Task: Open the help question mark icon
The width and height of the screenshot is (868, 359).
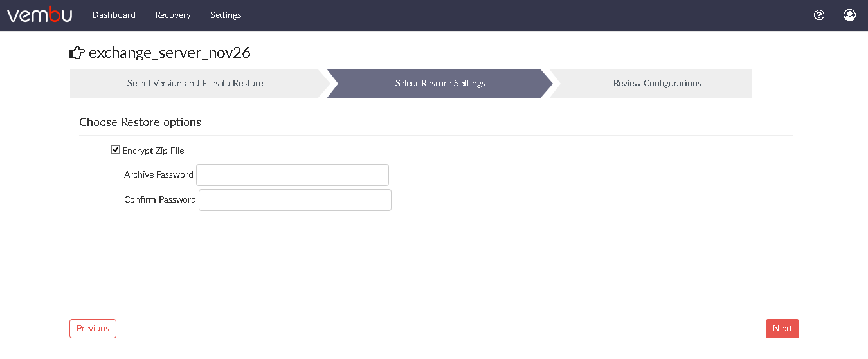Action: click(x=819, y=15)
